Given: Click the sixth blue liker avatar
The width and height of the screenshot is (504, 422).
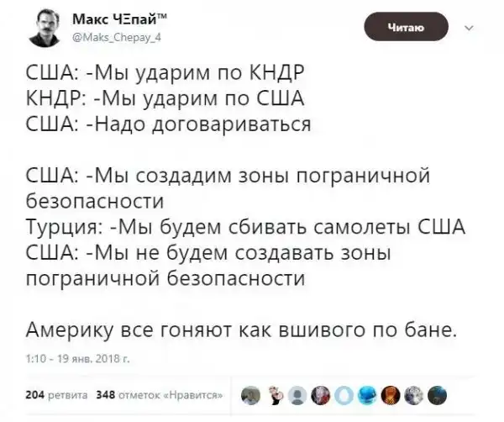Looking at the screenshot, I should pos(368,393).
